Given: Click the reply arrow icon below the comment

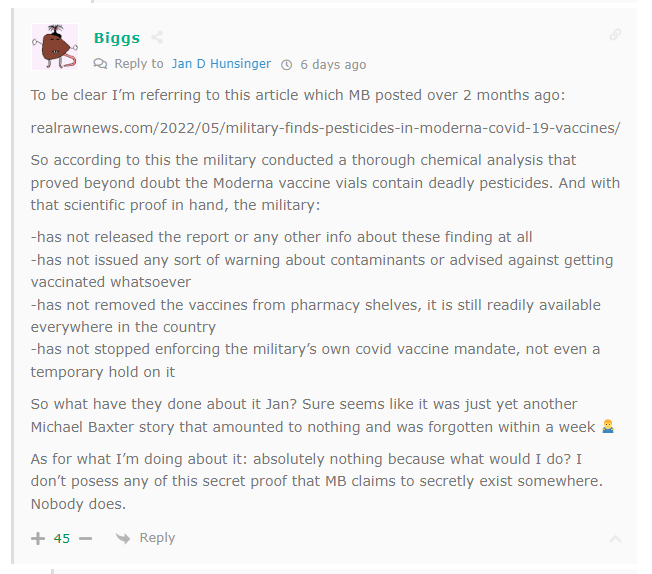Looking at the screenshot, I should [123, 538].
